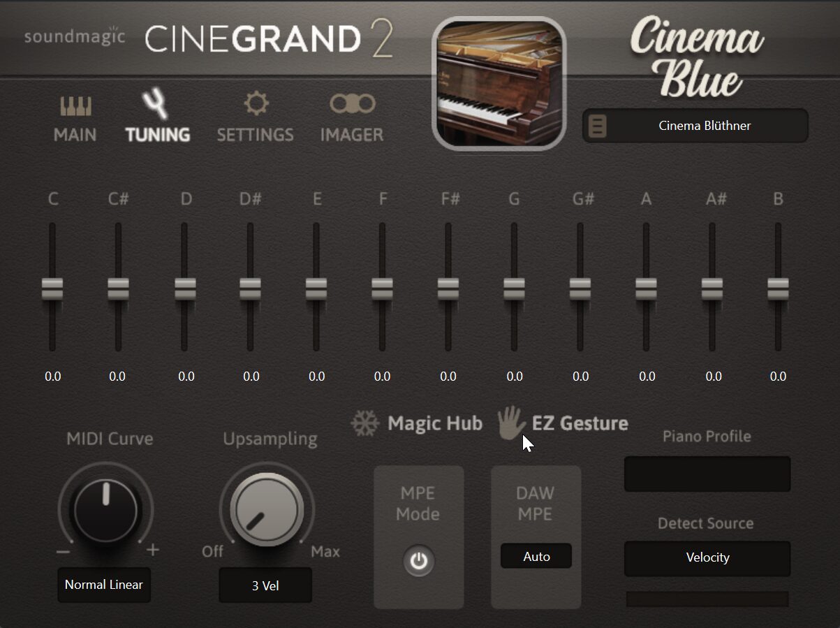
Task: Click the CINEGRAND 2 title logo
Action: click(269, 40)
